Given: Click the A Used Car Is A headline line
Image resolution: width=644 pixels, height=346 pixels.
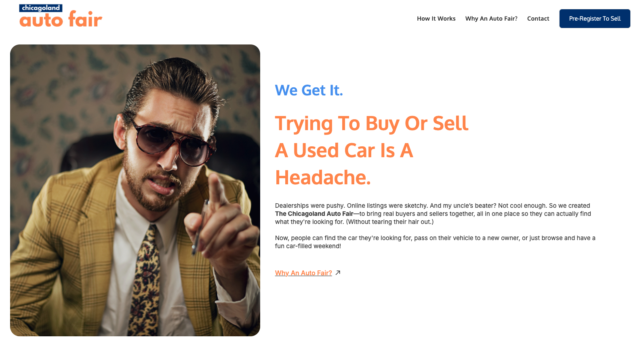Looking at the screenshot, I should (344, 150).
